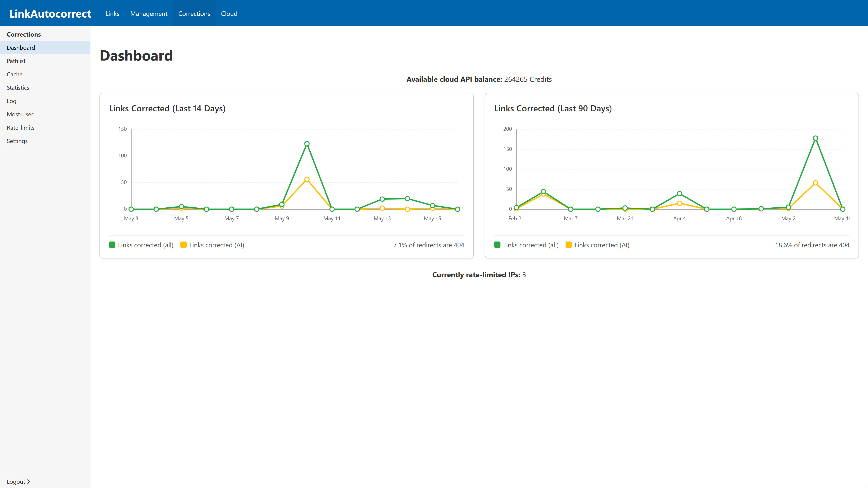Click the green Apr 4 data point
The width and height of the screenshot is (868, 488).
(679, 194)
